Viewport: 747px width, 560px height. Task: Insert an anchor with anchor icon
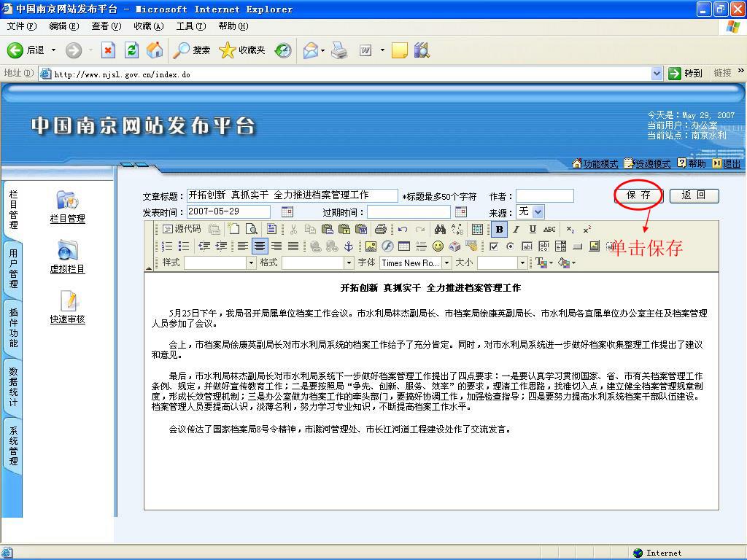pyautogui.click(x=349, y=246)
